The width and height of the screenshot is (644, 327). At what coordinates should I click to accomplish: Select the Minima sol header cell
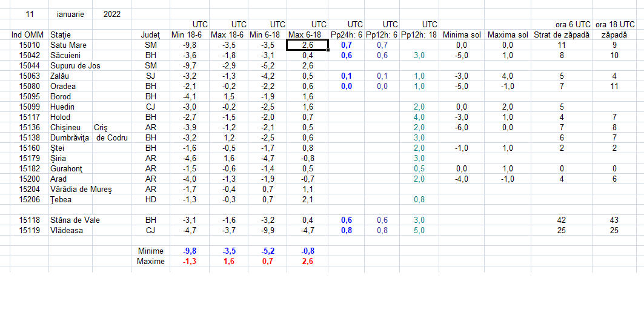point(462,35)
